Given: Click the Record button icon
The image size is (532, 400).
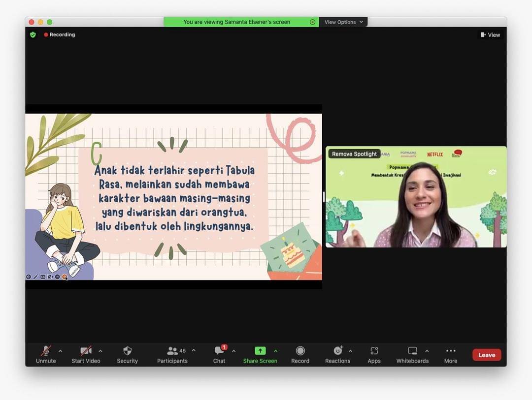Looking at the screenshot, I should pyautogui.click(x=300, y=352).
